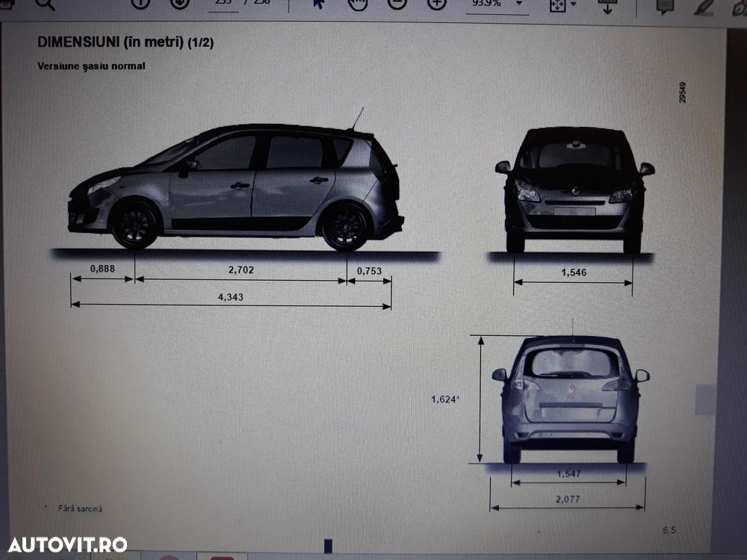Click the overall width value 2,077
Image resolution: width=747 pixels, height=560 pixels.
tap(568, 499)
